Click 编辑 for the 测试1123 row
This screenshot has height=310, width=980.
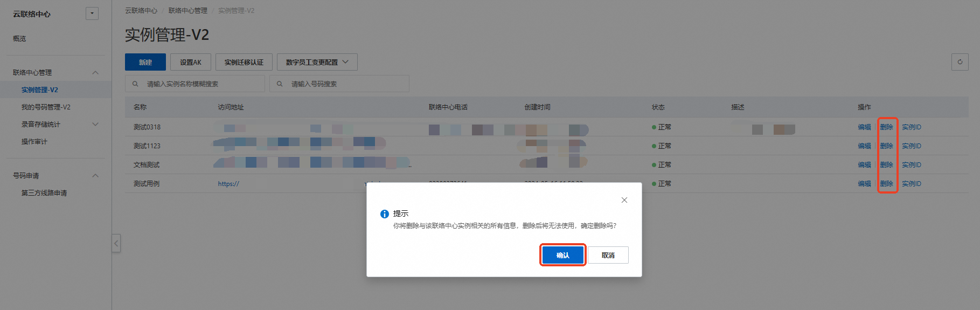click(x=864, y=146)
